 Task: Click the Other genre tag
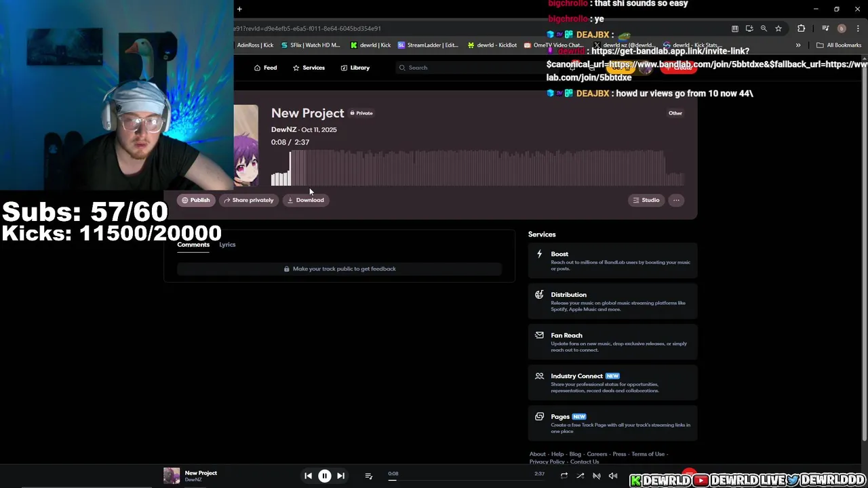[x=675, y=113]
